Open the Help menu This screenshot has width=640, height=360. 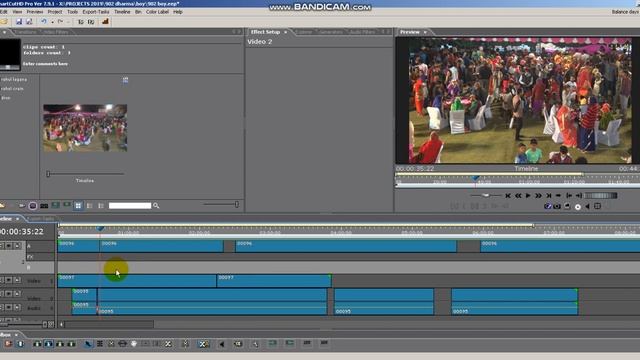(178, 12)
